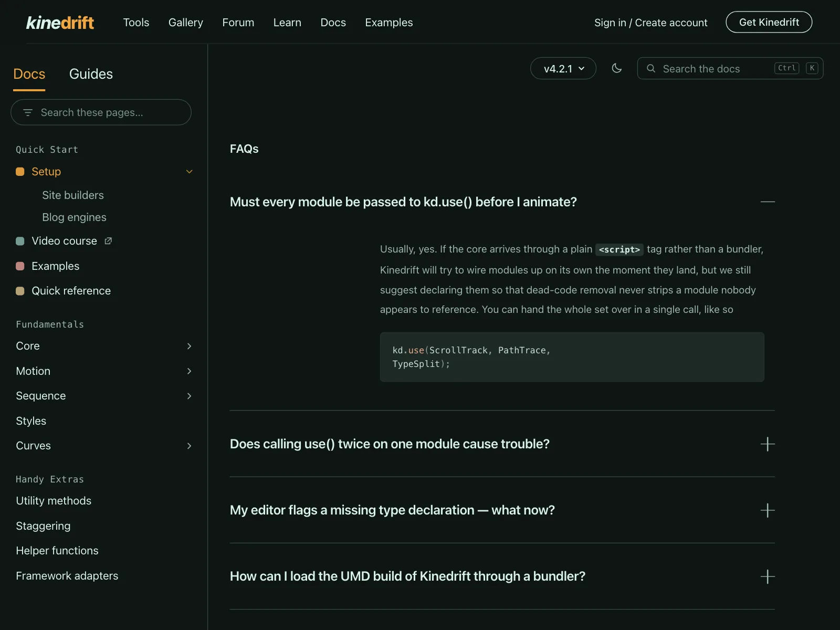Click the Get Kinedrift button
Viewport: 840px width, 630px height.
pyautogui.click(x=769, y=22)
